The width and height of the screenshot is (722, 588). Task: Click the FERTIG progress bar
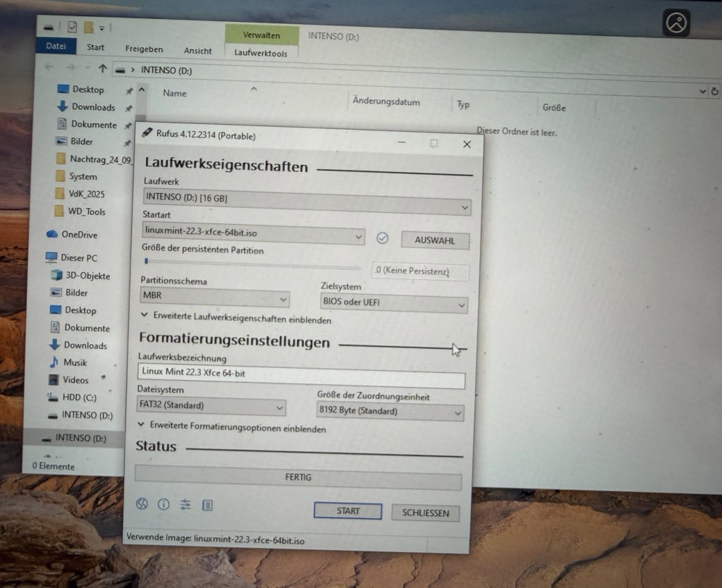pos(298,477)
